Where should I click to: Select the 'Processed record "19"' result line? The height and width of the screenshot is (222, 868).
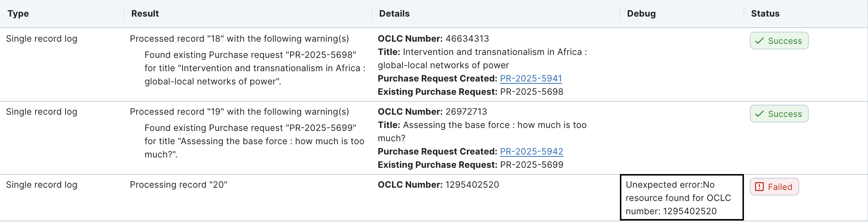click(239, 112)
